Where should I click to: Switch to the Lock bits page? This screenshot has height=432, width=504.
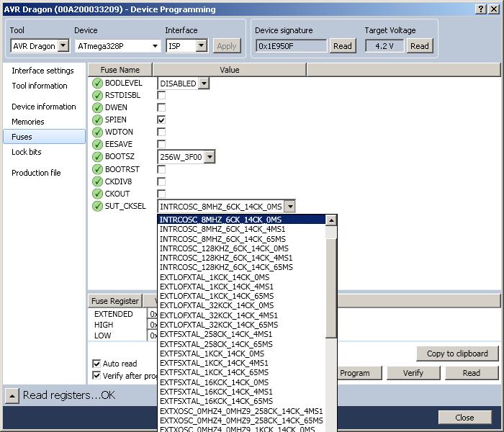pos(27,152)
